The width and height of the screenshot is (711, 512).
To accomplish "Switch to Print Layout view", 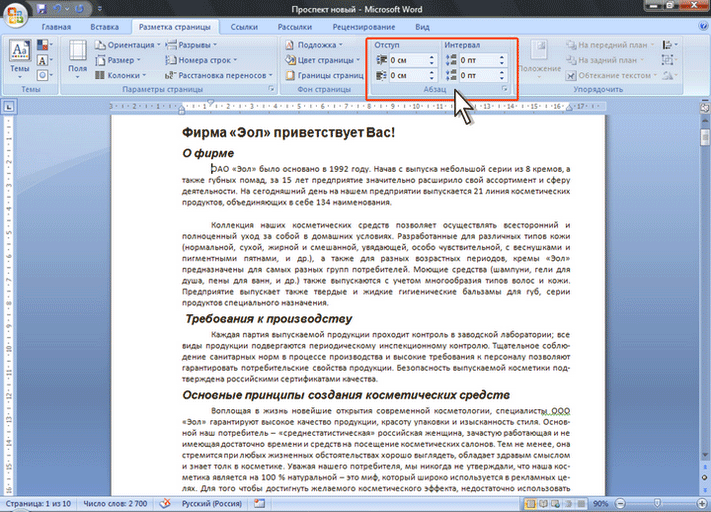I will click(530, 503).
